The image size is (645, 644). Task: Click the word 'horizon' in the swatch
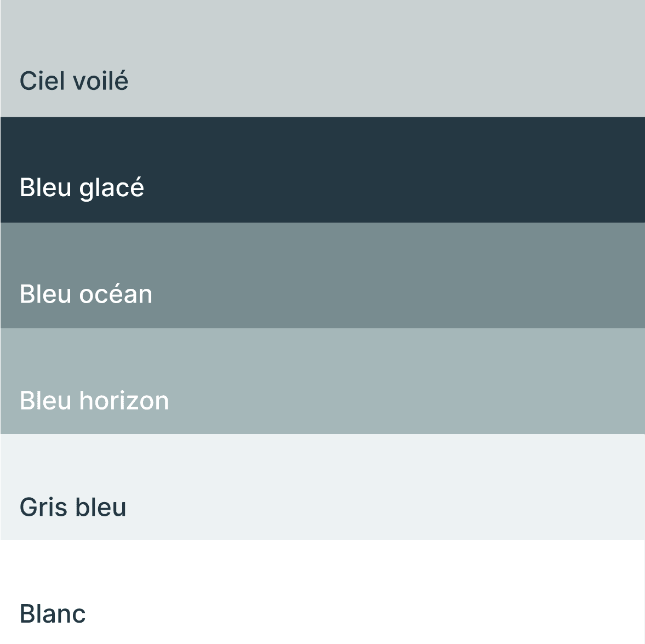(x=124, y=401)
